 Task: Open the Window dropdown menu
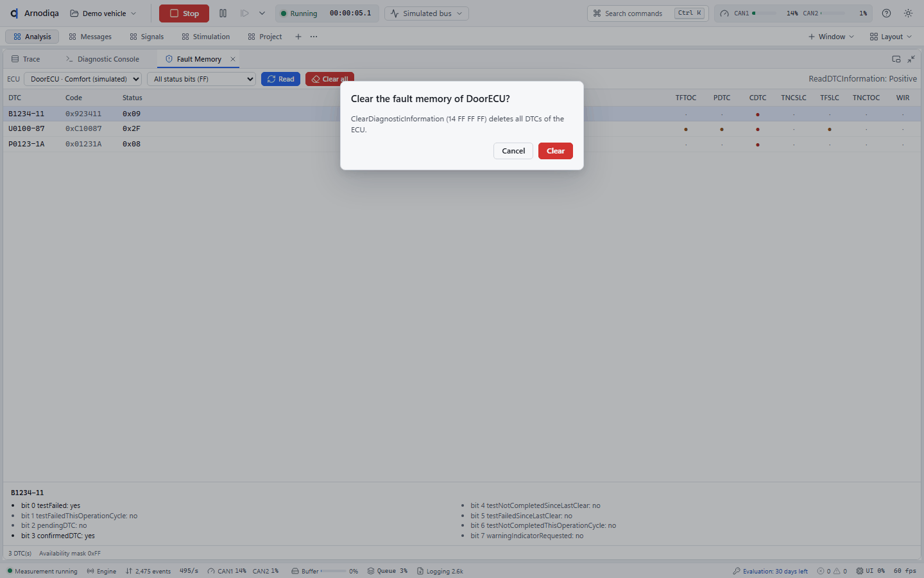[831, 37]
